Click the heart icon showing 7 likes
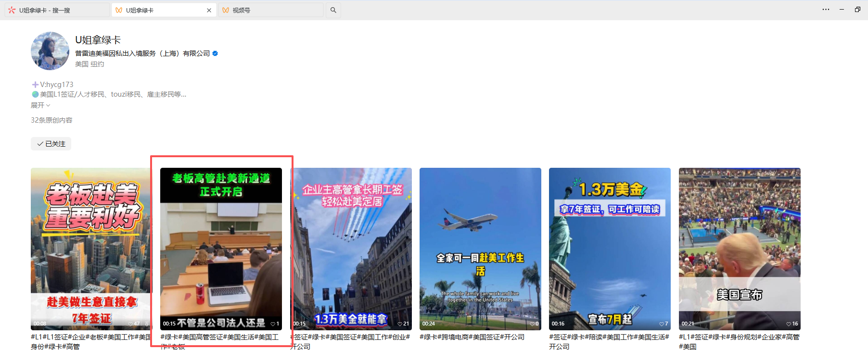Viewport: 868px width, 350px height. (661, 324)
